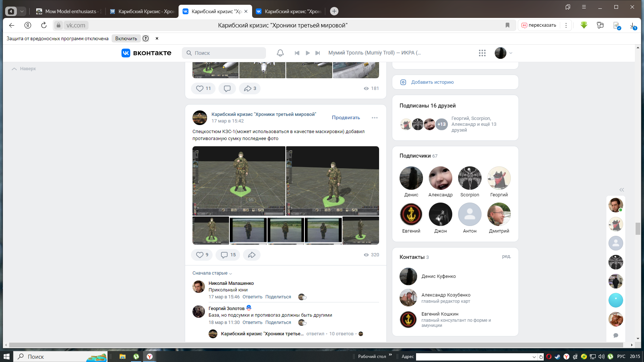Like the post with 9 likes
This screenshot has height=362, width=644.
tap(202, 255)
